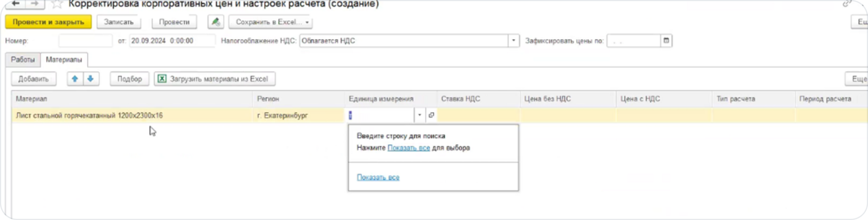Expand Единица измерения dropdown arrow
Image resolution: width=868 pixels, height=220 pixels.
point(420,115)
